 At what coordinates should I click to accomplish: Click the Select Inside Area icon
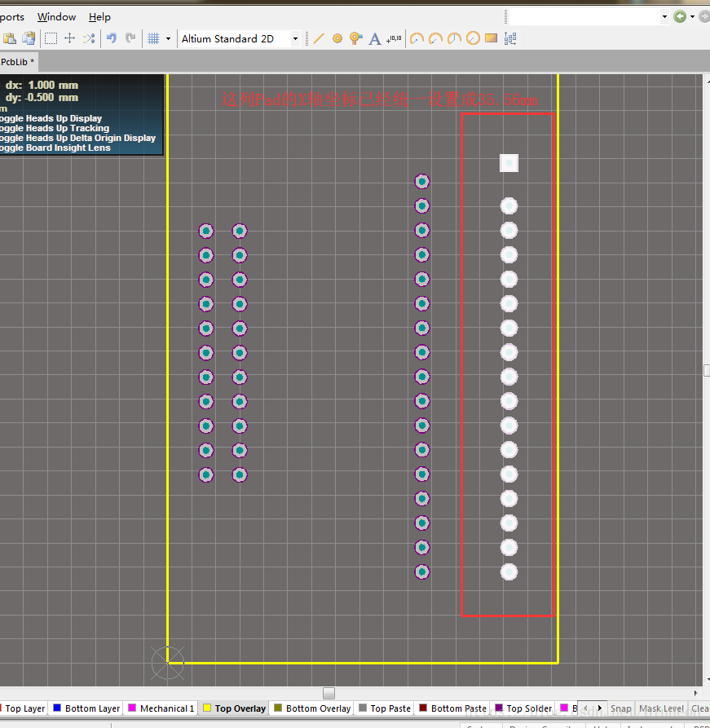(51, 38)
